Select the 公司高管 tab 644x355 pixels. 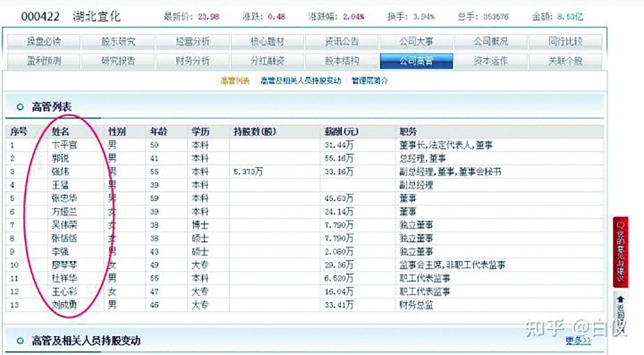click(417, 60)
